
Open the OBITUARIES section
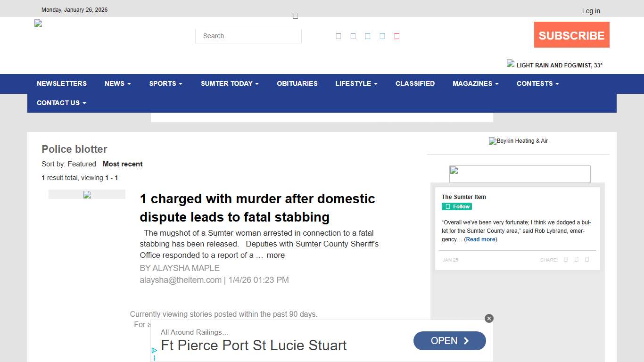pos(297,83)
